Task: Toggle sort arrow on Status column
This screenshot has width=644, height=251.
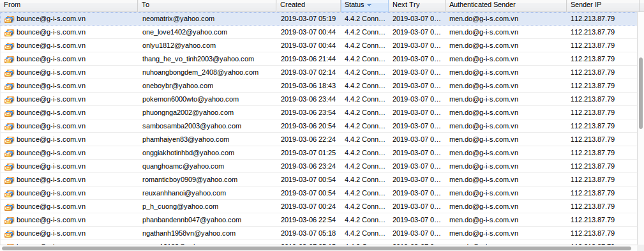Action: (370, 5)
